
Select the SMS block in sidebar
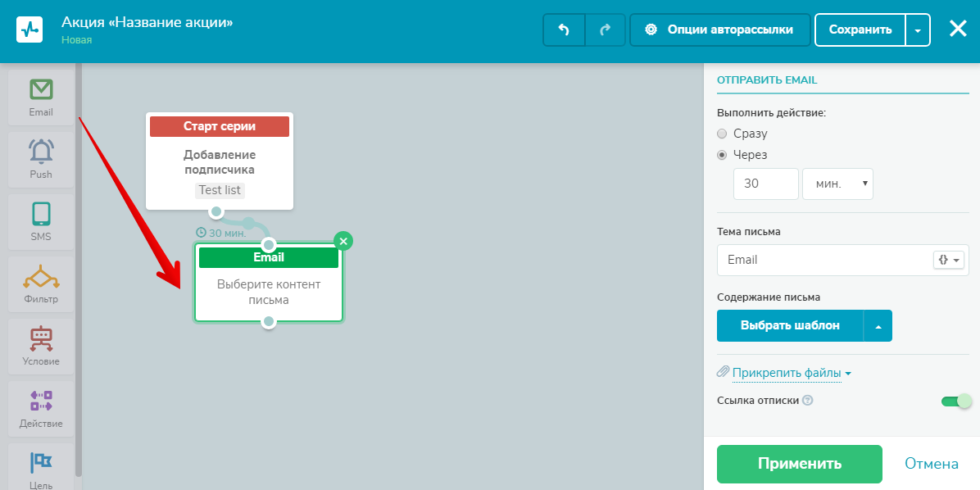coord(41,222)
